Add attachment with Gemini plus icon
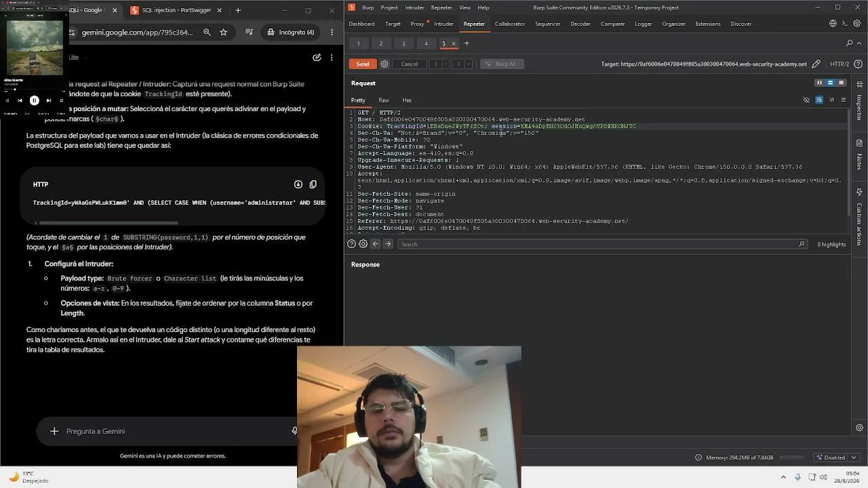This screenshot has height=488, width=868. [54, 431]
